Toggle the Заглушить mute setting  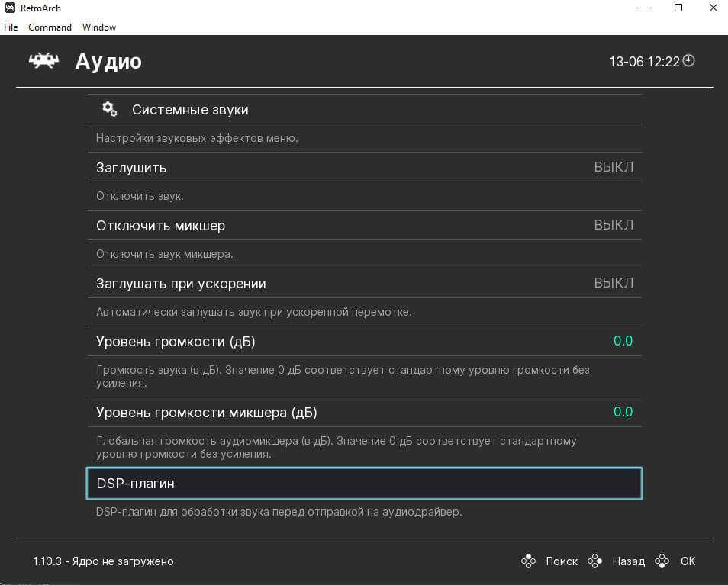364,167
